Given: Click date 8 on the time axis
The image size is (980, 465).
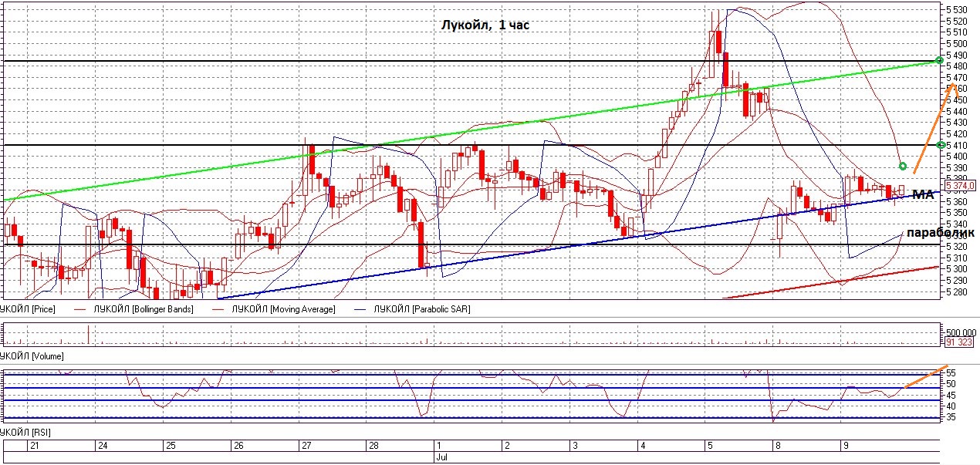Looking at the screenshot, I should (x=779, y=446).
